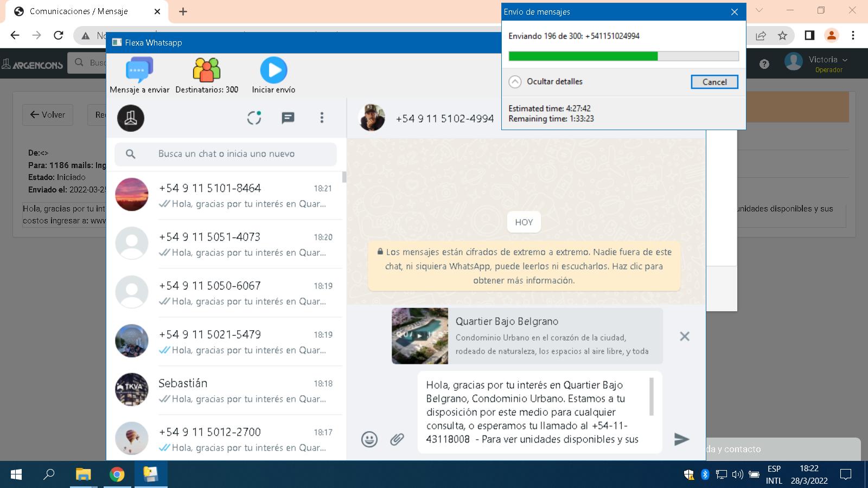Open File Explorer from taskbar
868x488 pixels.
click(x=83, y=475)
